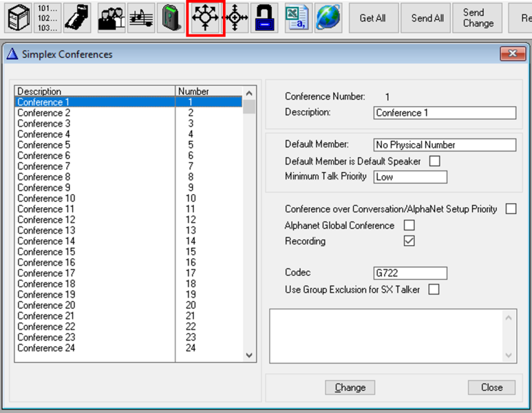Open the Codec G722 field
This screenshot has height=413, width=532.
410,273
